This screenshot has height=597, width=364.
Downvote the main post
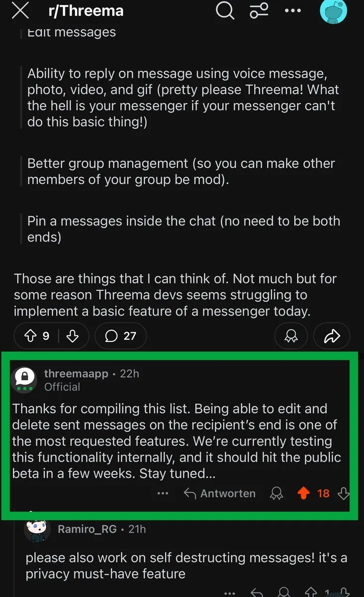click(x=73, y=336)
